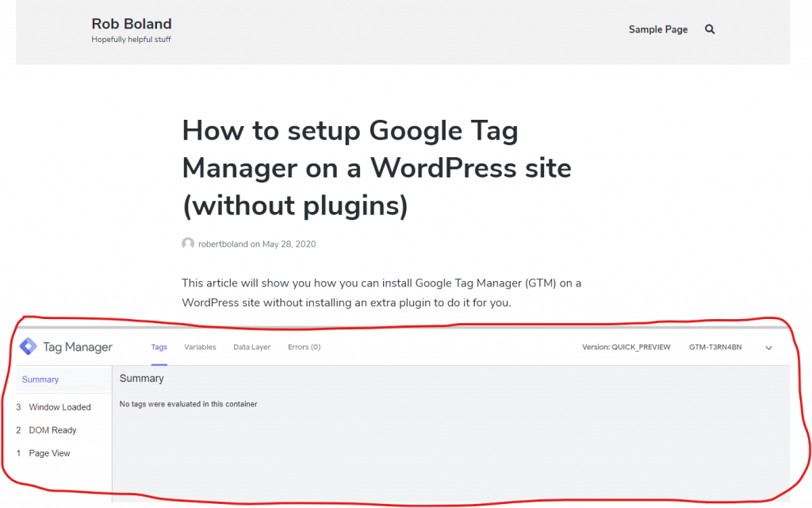The height and width of the screenshot is (508, 812).
Task: Click the Version: QUICK_PREVIEW label
Action: click(626, 347)
